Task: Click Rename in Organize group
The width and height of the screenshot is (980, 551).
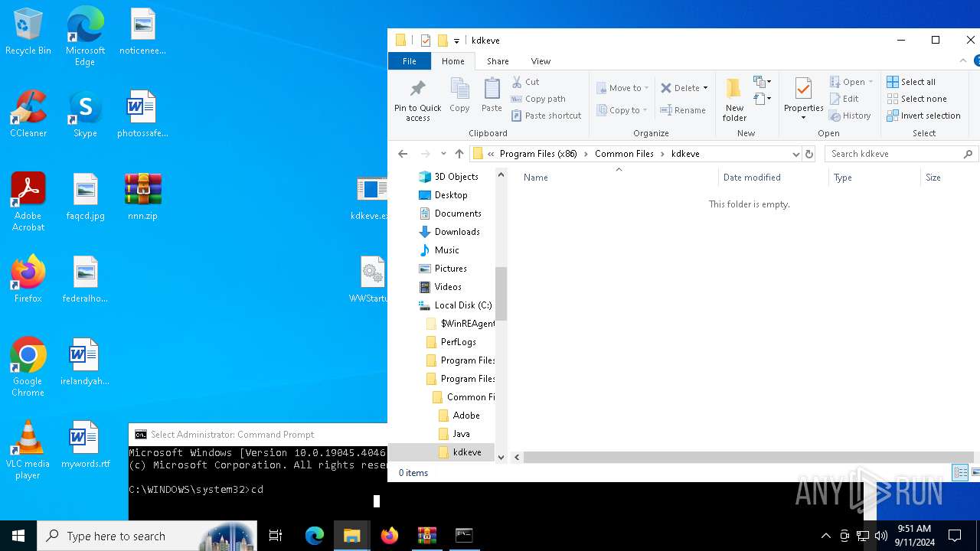Action: (x=683, y=110)
